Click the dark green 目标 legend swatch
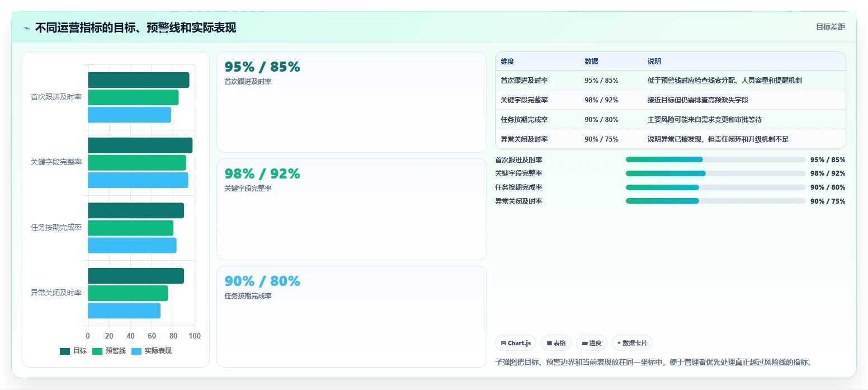The width and height of the screenshot is (868, 390). tap(65, 351)
